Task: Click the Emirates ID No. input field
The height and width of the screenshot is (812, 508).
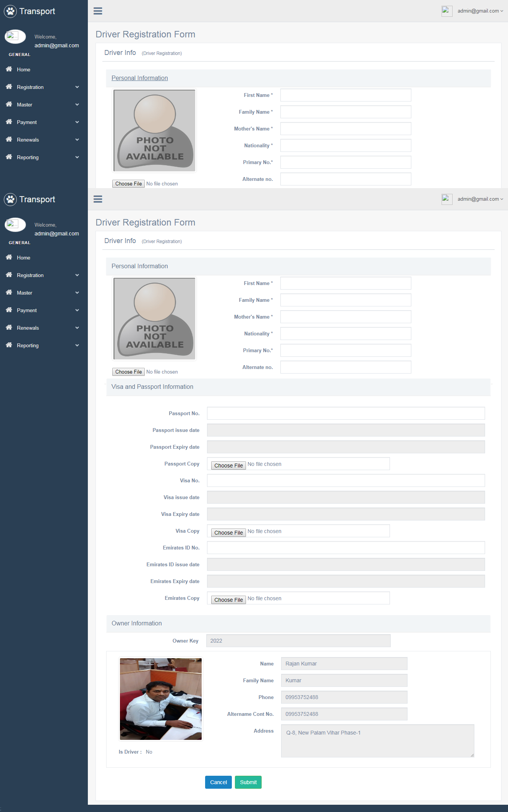Action: [x=346, y=548]
